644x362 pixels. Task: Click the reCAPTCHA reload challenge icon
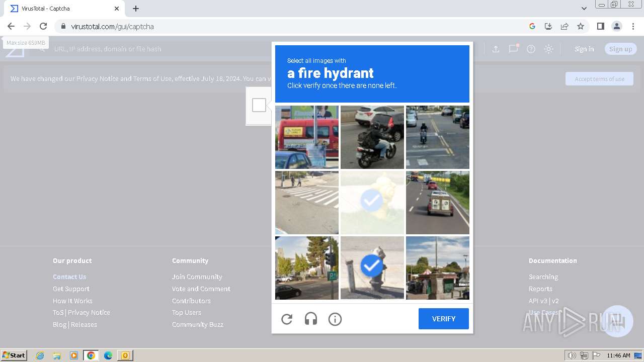click(x=287, y=319)
